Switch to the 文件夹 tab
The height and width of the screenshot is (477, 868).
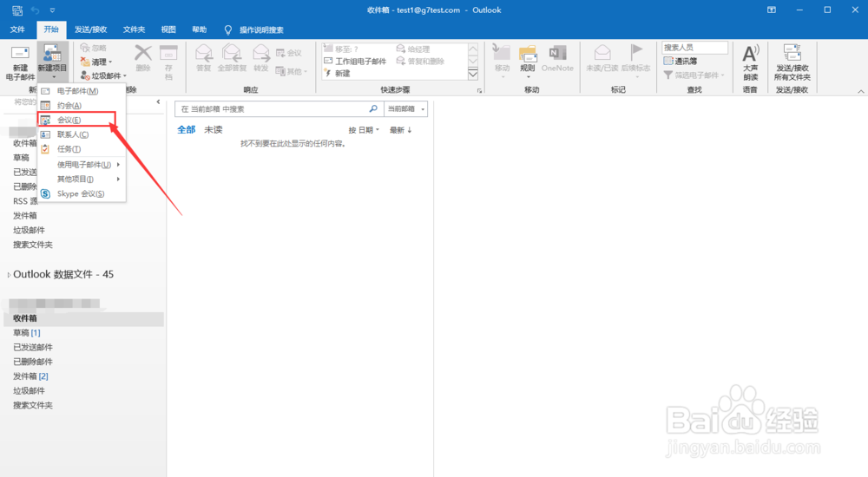point(134,29)
